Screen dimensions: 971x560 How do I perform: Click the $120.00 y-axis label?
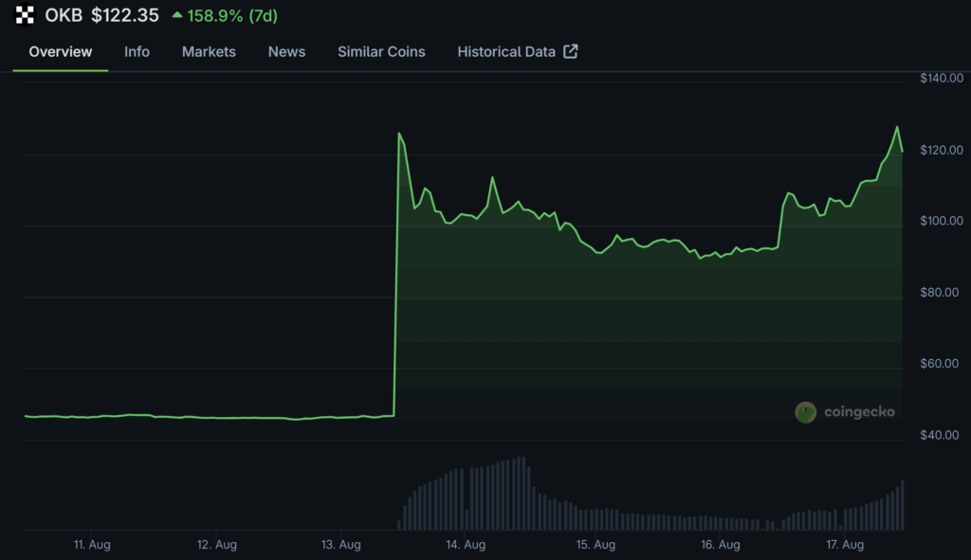pyautogui.click(x=942, y=150)
